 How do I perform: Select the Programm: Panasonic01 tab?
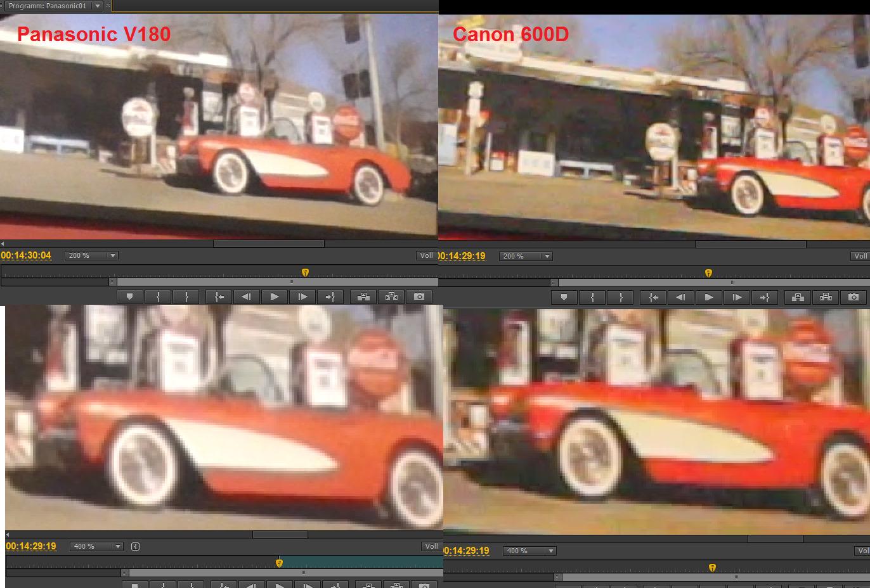(x=48, y=6)
